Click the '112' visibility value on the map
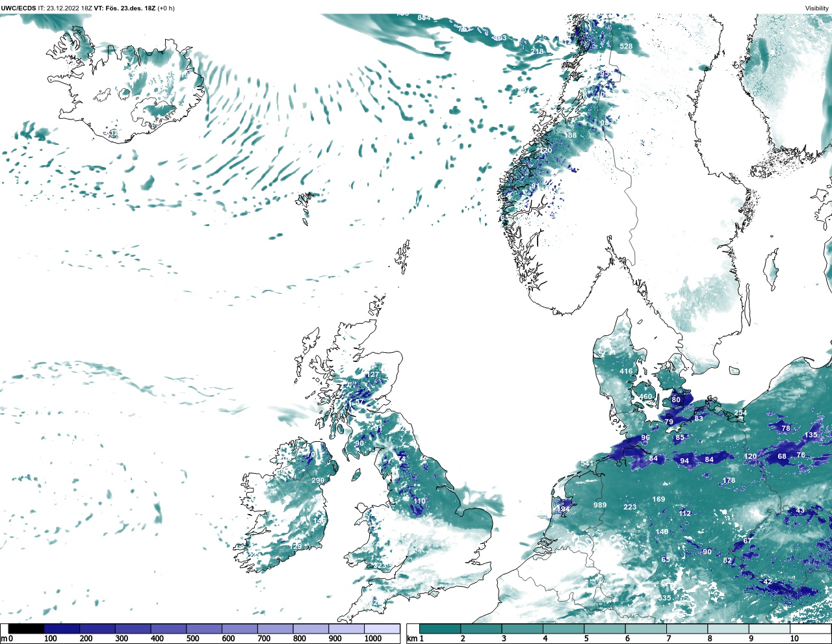The width and height of the screenshot is (832, 644). (x=685, y=513)
